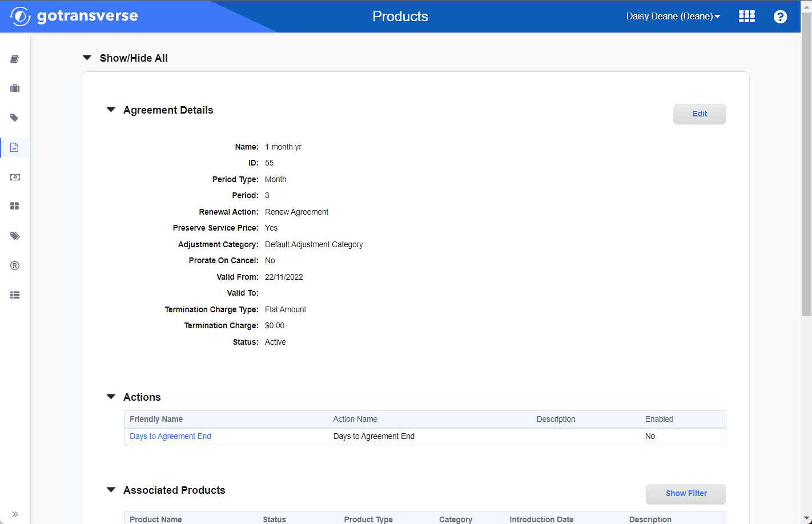Open Daisy Deane user dropdown
The image size is (812, 524).
click(673, 16)
